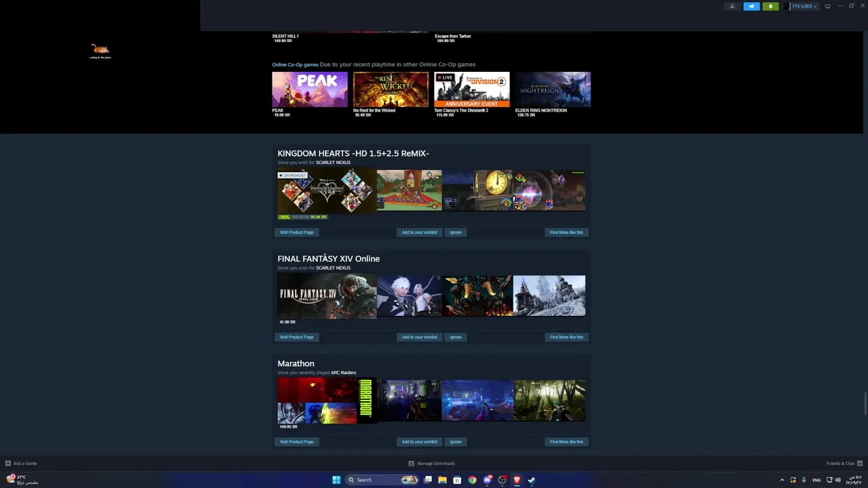Open Kingdom Hearts main capsule image

coord(326,192)
